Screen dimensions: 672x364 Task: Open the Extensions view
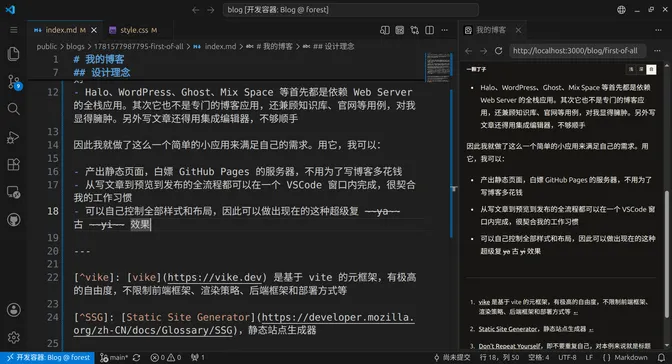pyautogui.click(x=13, y=165)
